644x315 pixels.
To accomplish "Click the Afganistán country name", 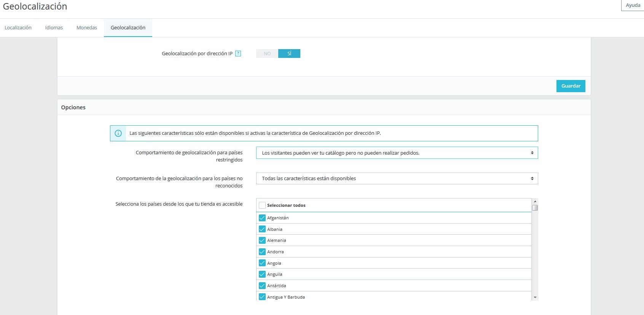I will tap(278, 218).
